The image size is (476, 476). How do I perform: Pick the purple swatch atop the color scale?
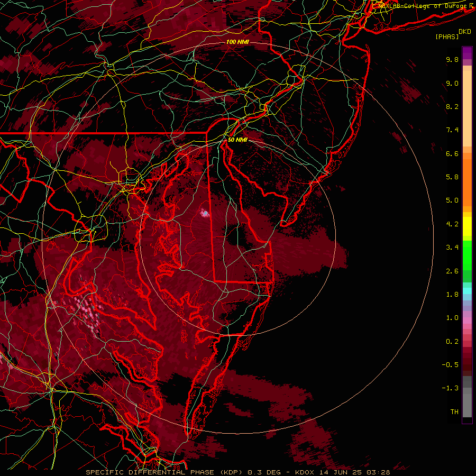[x=467, y=53]
